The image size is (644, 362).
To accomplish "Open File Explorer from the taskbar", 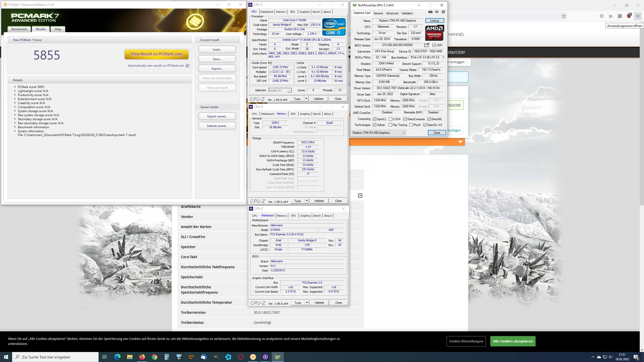I will pos(130,357).
